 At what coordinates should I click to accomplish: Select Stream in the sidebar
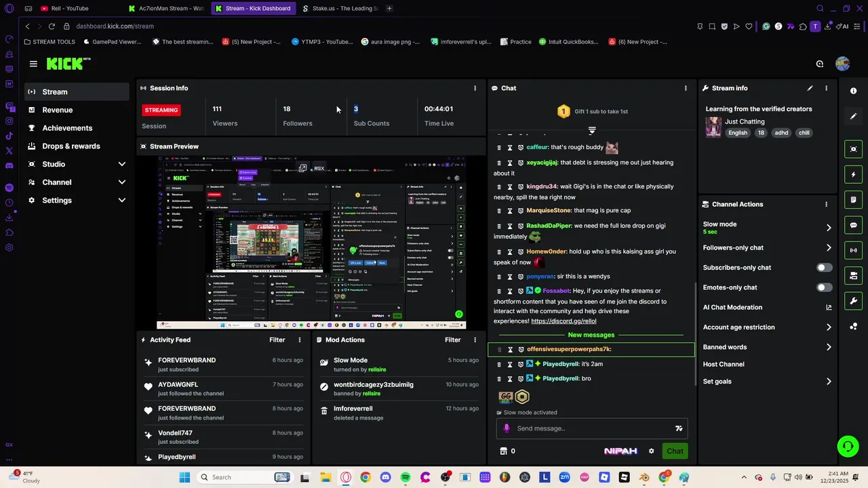[x=77, y=91]
